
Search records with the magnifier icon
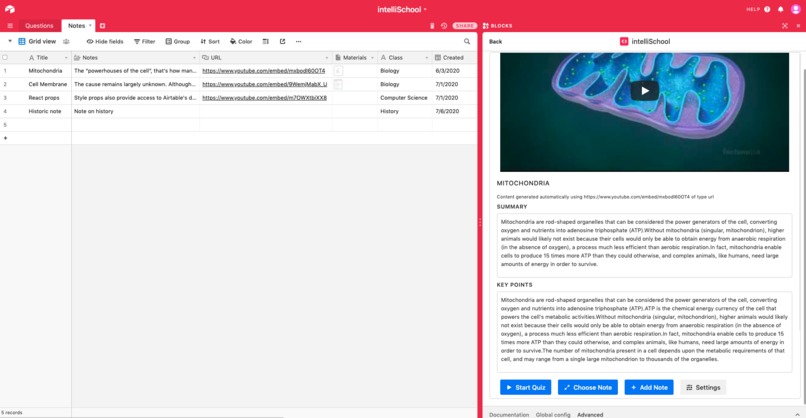click(467, 42)
